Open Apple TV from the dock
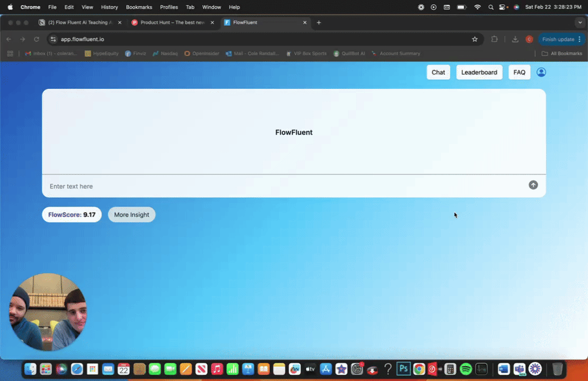The height and width of the screenshot is (381, 588). click(x=310, y=370)
